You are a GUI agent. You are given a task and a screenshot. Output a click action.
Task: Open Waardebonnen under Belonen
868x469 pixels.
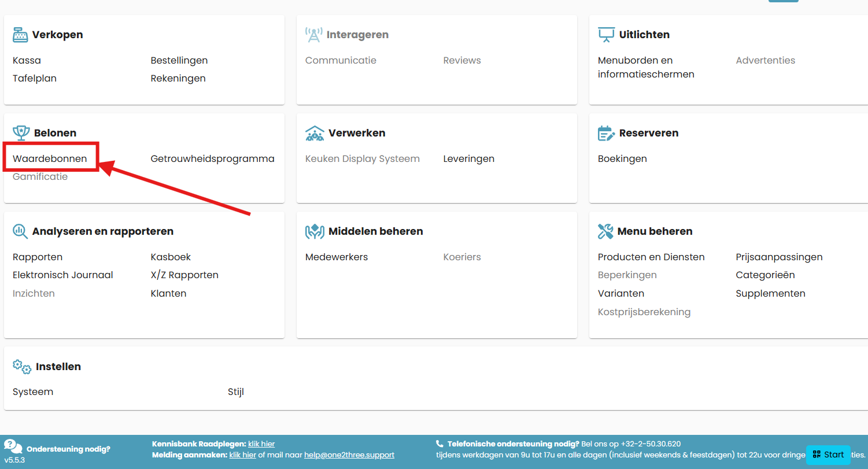[50, 158]
